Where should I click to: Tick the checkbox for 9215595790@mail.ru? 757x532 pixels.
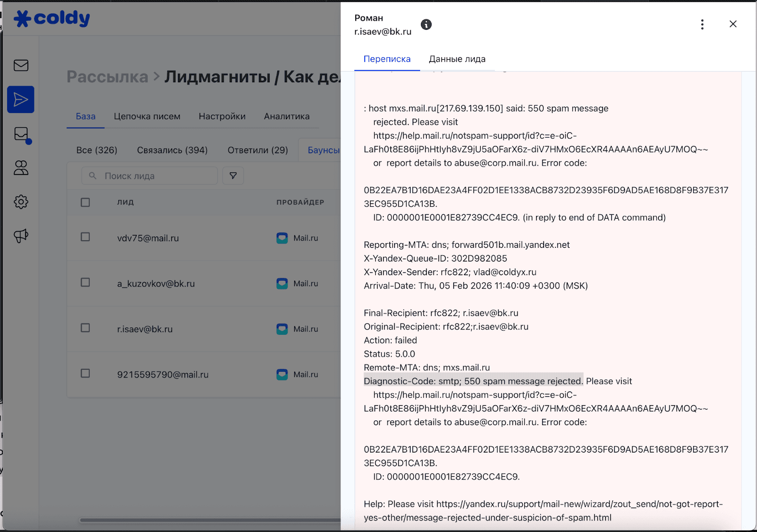coord(85,374)
